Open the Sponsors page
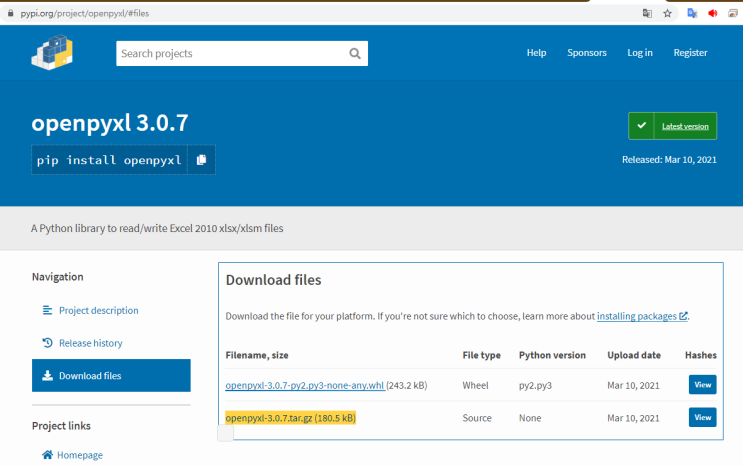 (587, 53)
